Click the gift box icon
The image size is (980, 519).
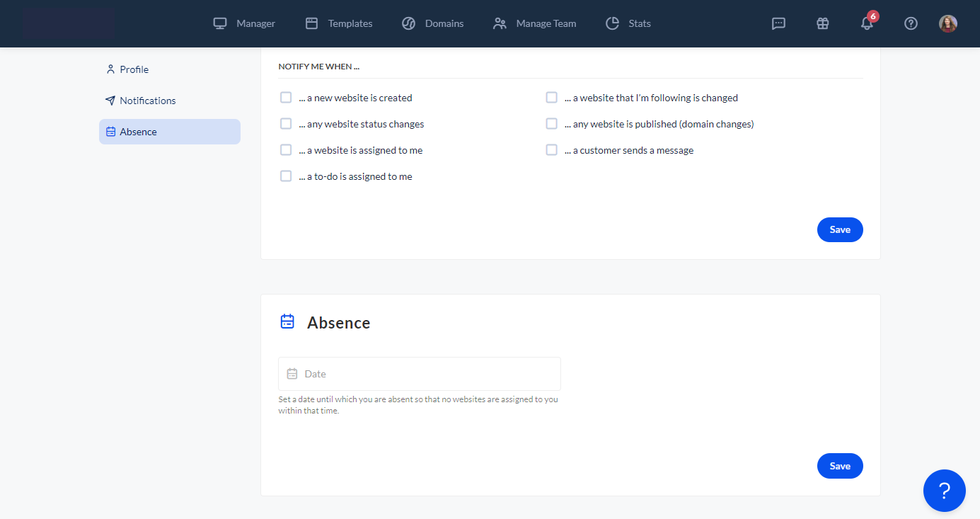click(x=822, y=23)
